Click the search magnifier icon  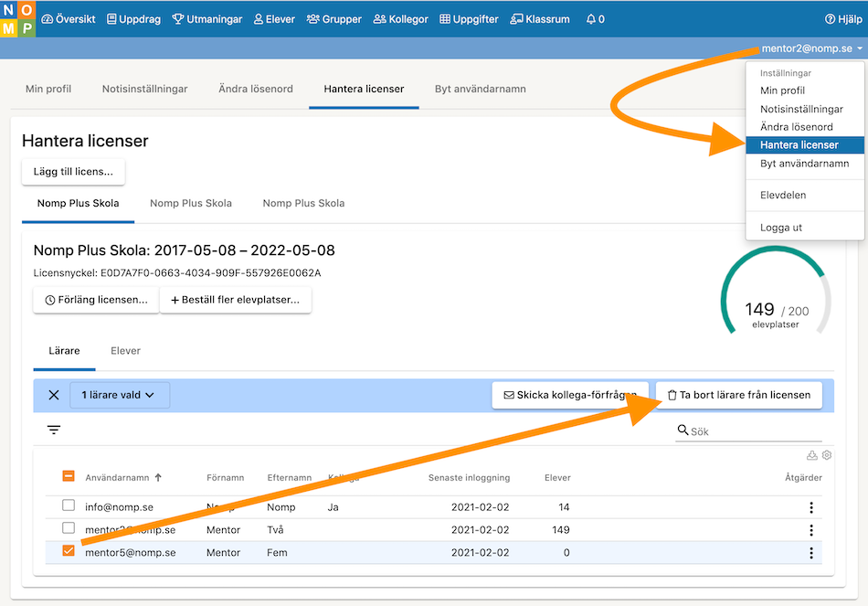[x=683, y=431]
